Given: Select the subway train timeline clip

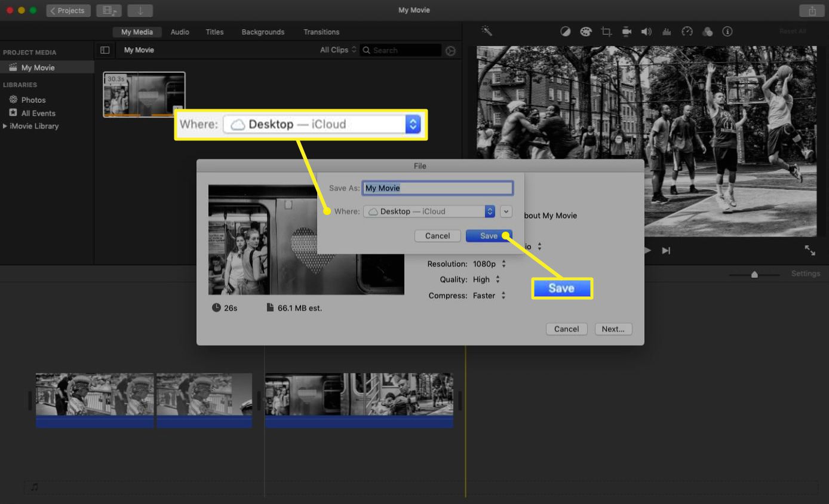Looking at the screenshot, I should (x=358, y=400).
